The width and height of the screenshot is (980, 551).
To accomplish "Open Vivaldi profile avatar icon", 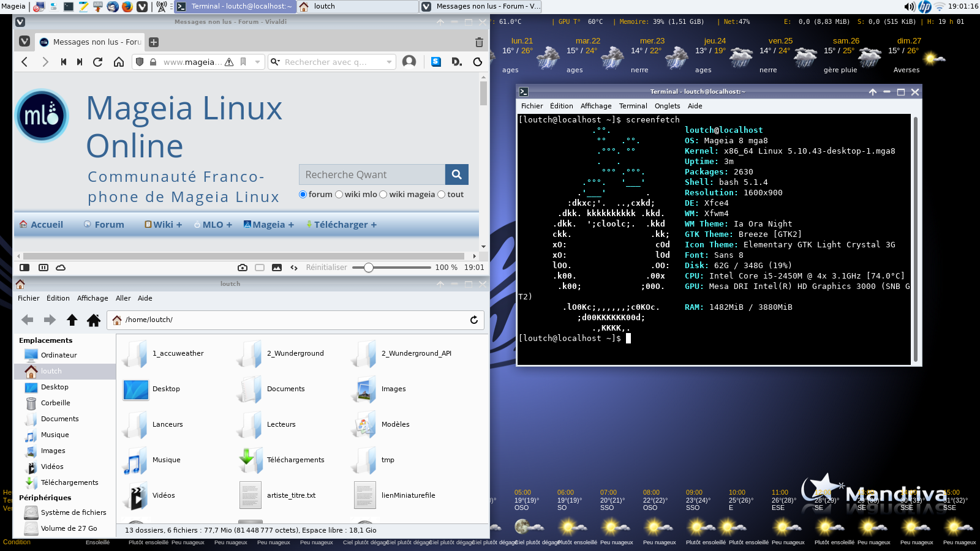I will [409, 61].
